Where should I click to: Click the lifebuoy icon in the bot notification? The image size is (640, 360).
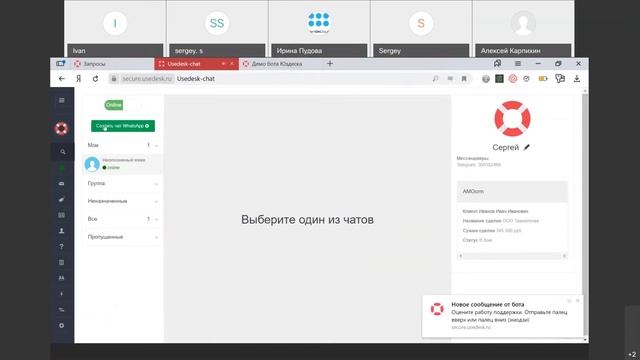[x=437, y=309]
